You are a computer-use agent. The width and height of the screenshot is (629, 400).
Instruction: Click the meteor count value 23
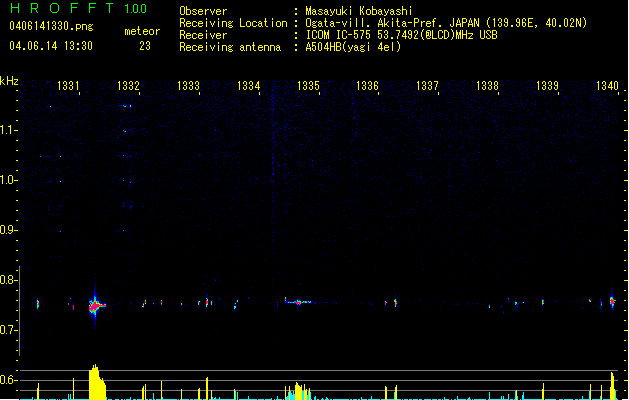pos(145,46)
